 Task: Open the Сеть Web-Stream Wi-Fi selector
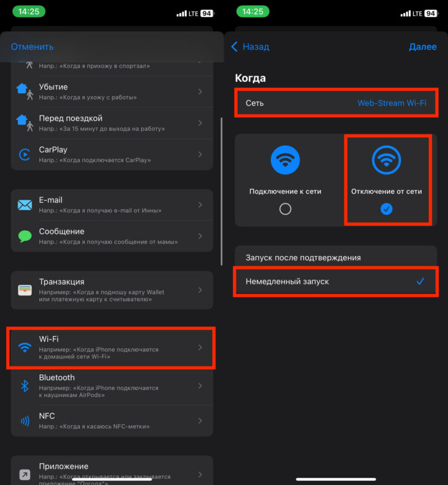click(x=335, y=103)
